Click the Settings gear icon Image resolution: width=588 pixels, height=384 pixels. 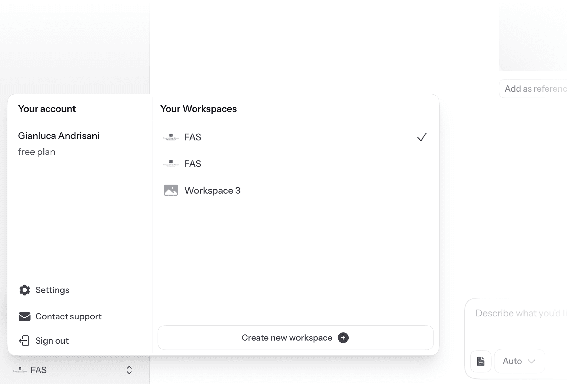point(24,290)
